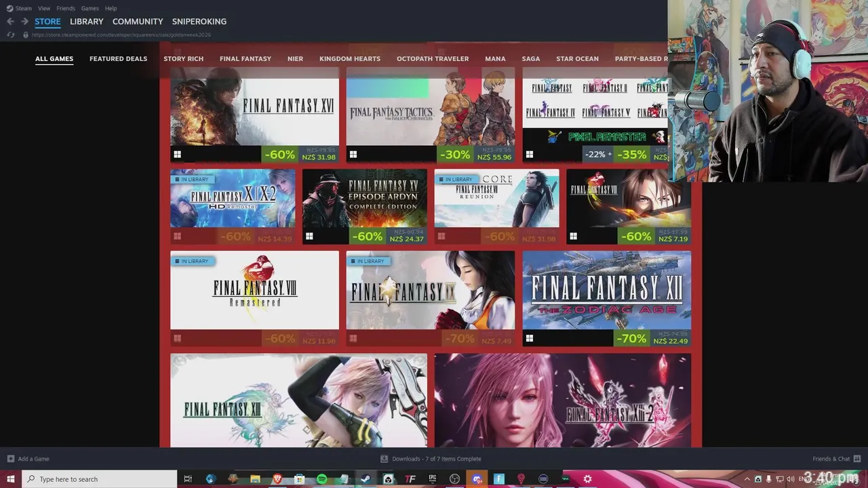Switch to the STORE section
Image resolution: width=868 pixels, height=488 pixels.
coord(47,22)
